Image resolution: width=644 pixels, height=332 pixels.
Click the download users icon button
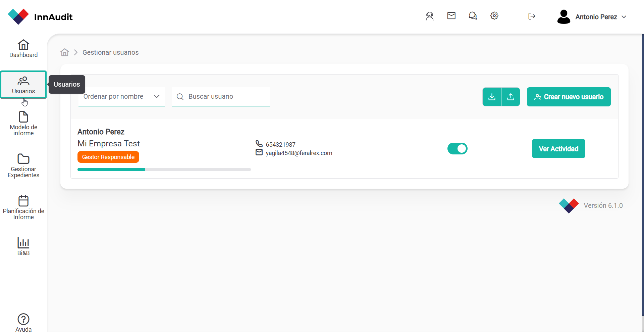click(492, 97)
